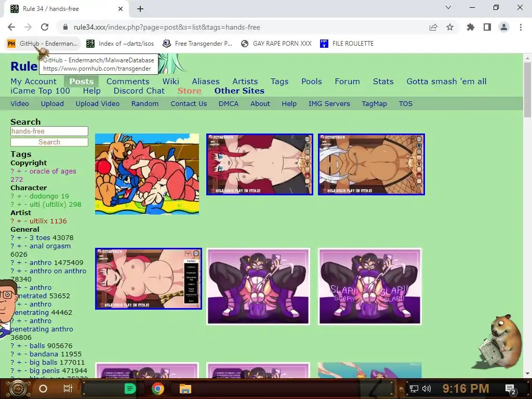Open the Chrome profile avatar menu
The height and width of the screenshot is (399, 532).
pyautogui.click(x=504, y=27)
